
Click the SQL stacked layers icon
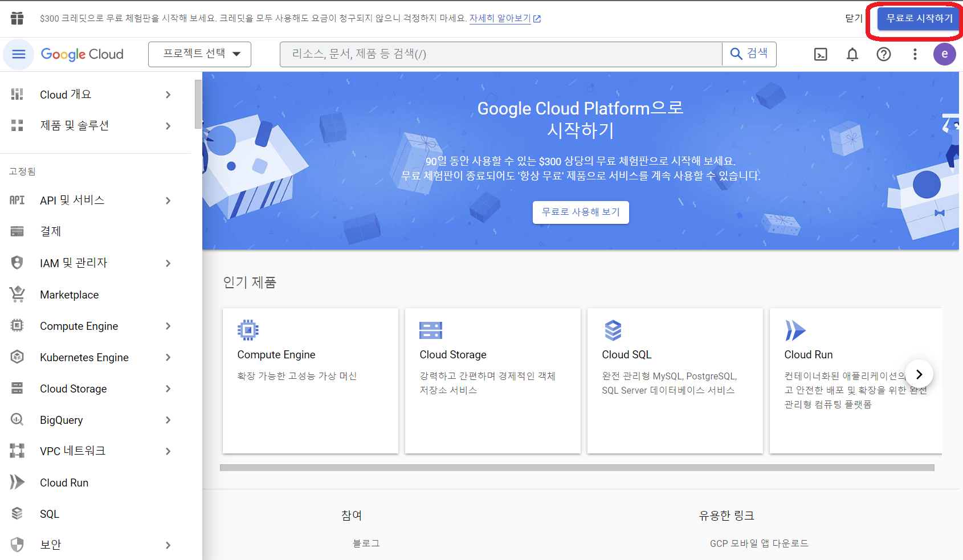[x=17, y=514]
